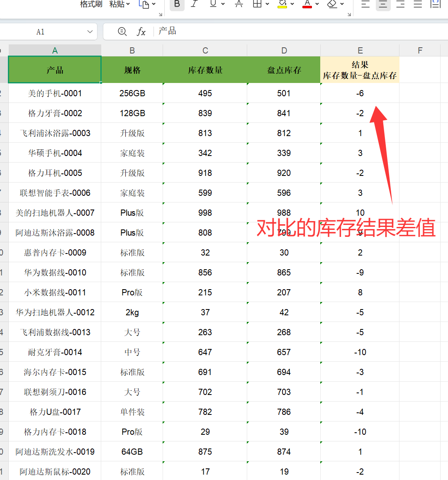
Task: Select stock quantity cell 495
Action: click(205, 93)
